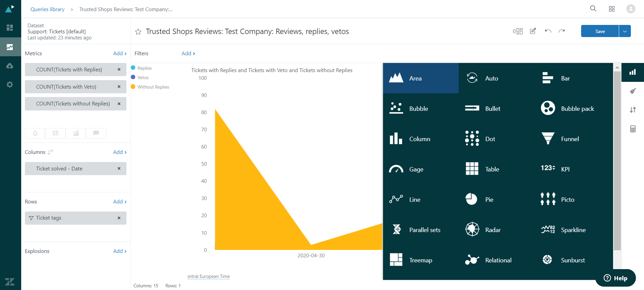Remove COUNT(Tickets with Replies) metric
The image size is (644, 290).
pyautogui.click(x=119, y=69)
